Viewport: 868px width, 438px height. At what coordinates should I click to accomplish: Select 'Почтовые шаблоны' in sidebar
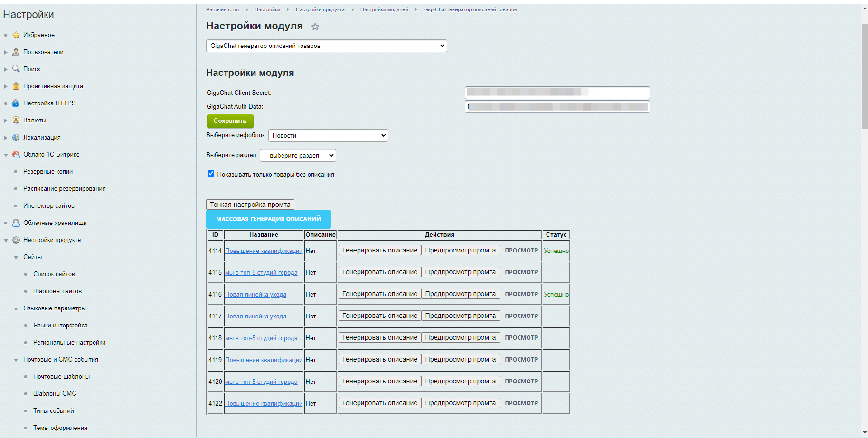click(61, 377)
